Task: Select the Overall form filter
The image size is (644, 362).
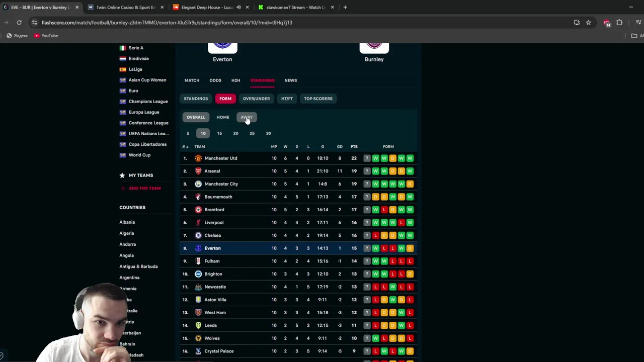Action: coord(196,117)
